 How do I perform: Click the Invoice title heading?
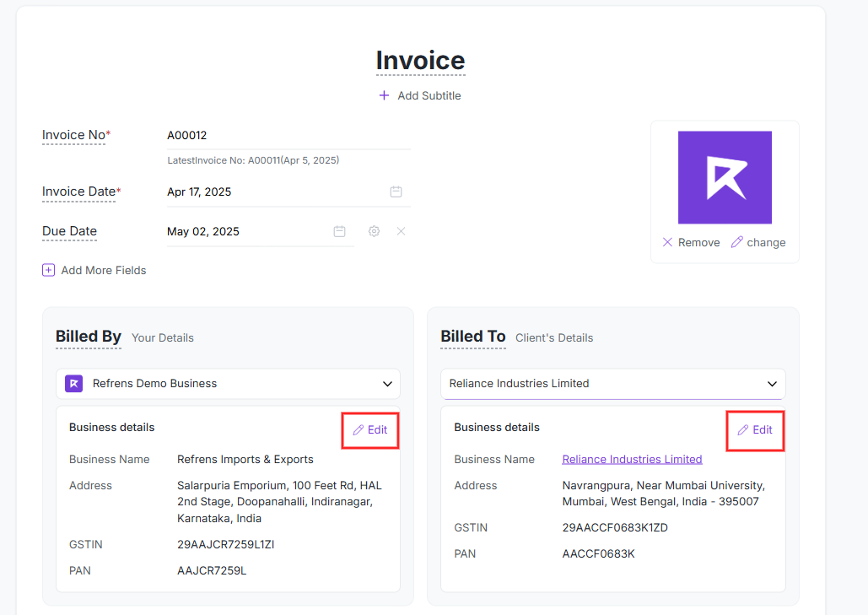pos(421,61)
